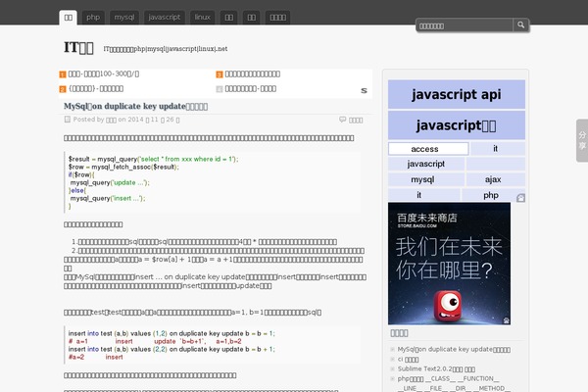588x392 pixels.
Task: Select the plain javascript tag below access
Action: click(x=426, y=164)
